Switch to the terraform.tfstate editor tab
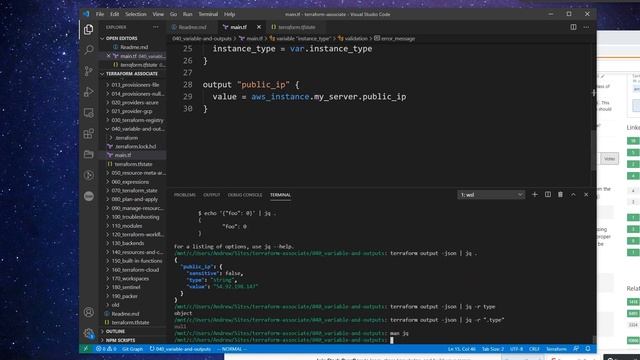Viewport: 640px width, 360px height. coord(297,27)
